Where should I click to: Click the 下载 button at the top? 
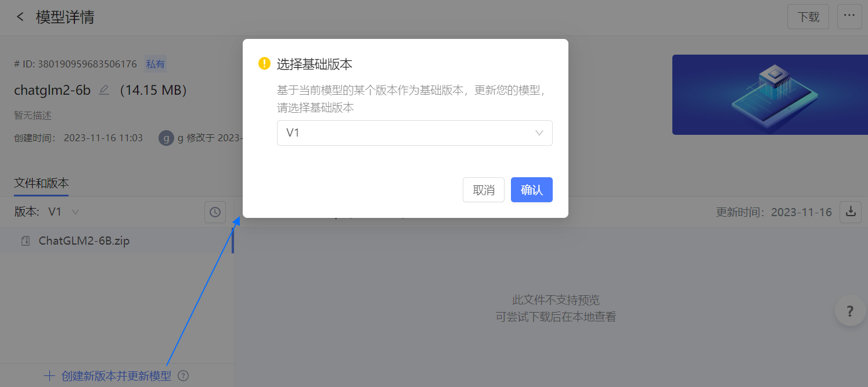click(808, 17)
